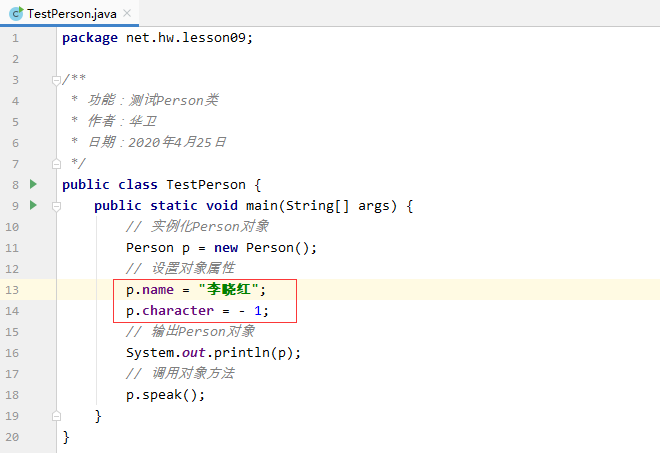Click the "new" keyword on line 11
This screenshot has width=660, height=453.
tap(226, 248)
